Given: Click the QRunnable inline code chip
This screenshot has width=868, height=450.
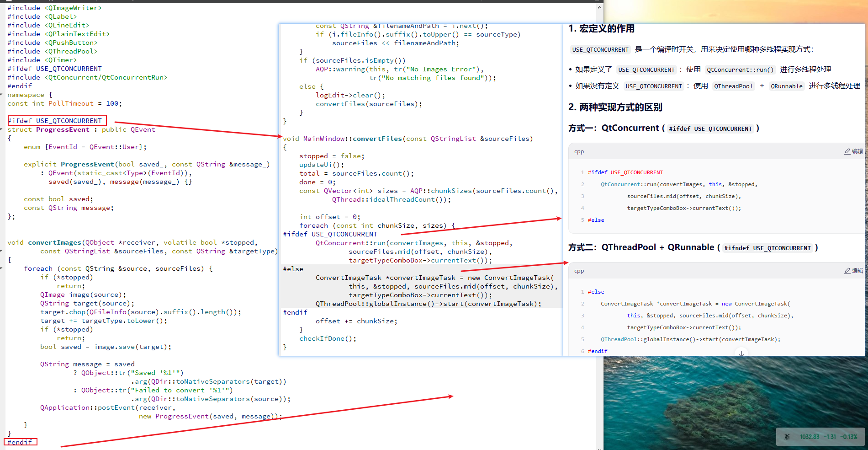Looking at the screenshot, I should (x=786, y=86).
